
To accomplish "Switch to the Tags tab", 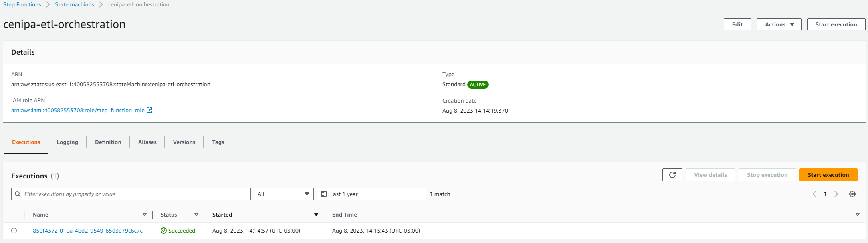I will (218, 142).
